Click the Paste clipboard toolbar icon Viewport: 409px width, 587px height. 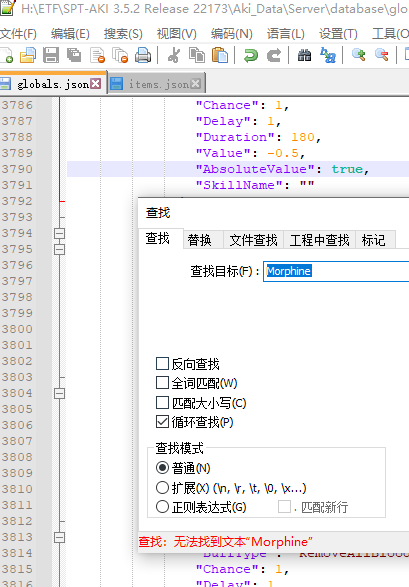pyautogui.click(x=220, y=55)
